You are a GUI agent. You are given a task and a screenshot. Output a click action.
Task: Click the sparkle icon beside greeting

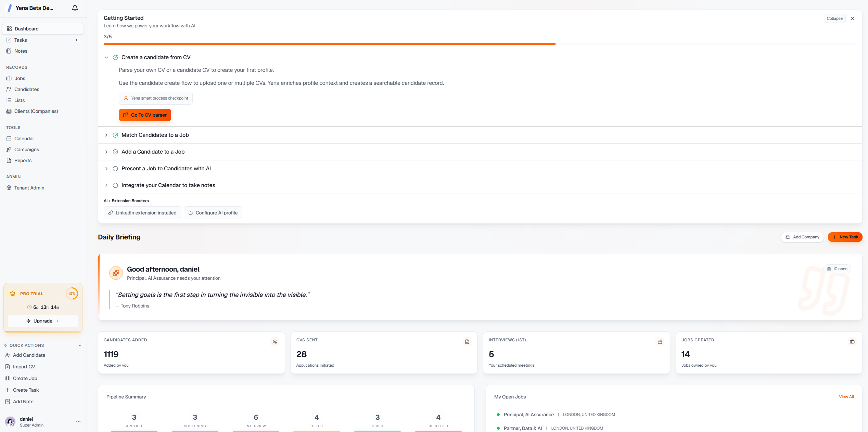[116, 273]
